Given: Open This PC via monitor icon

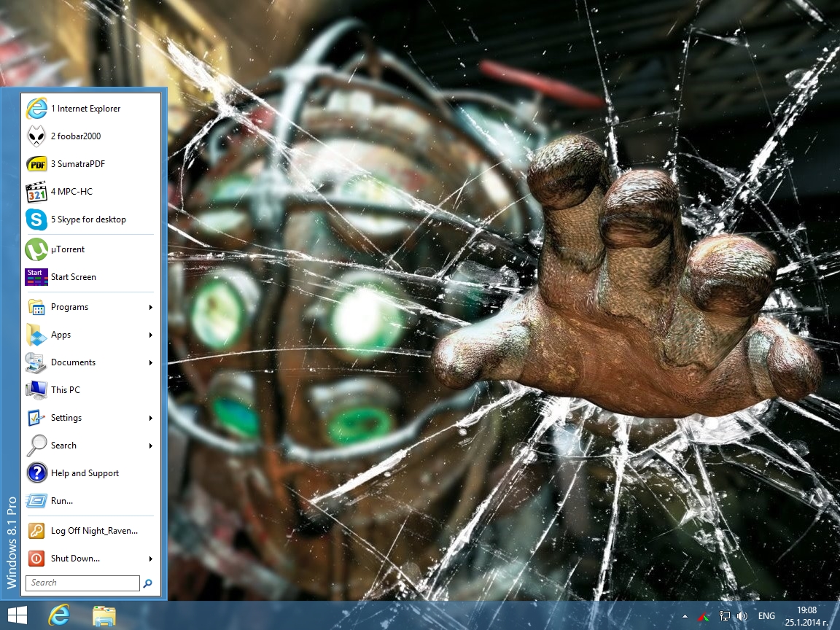Looking at the screenshot, I should coord(36,390).
